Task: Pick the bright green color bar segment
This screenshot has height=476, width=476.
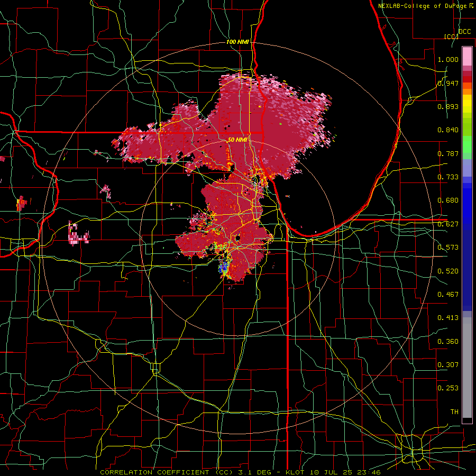Action: point(467,144)
